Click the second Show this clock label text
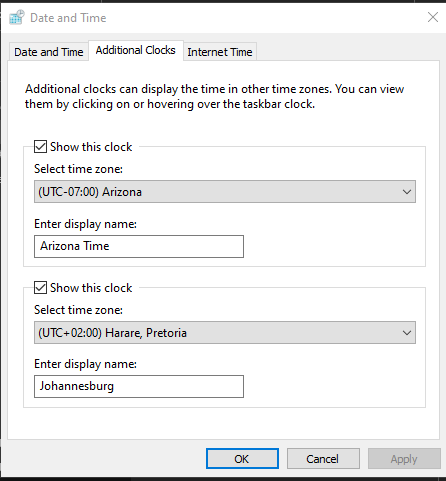446x481 pixels. [91, 288]
